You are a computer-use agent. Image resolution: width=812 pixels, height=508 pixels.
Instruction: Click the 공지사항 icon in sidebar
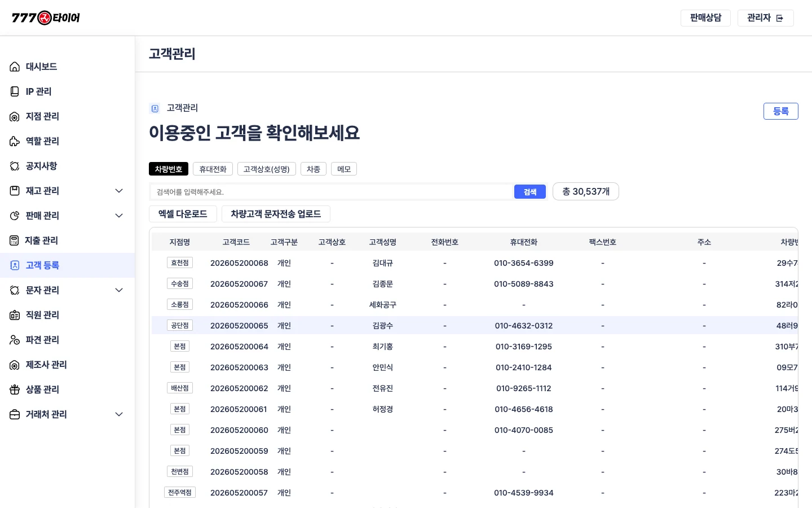[15, 166]
